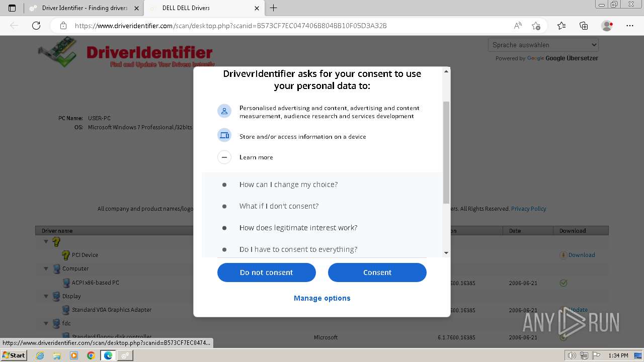Screen dimensions: 644x362
Task: Open the Favorites list icon
Action: 561,26
